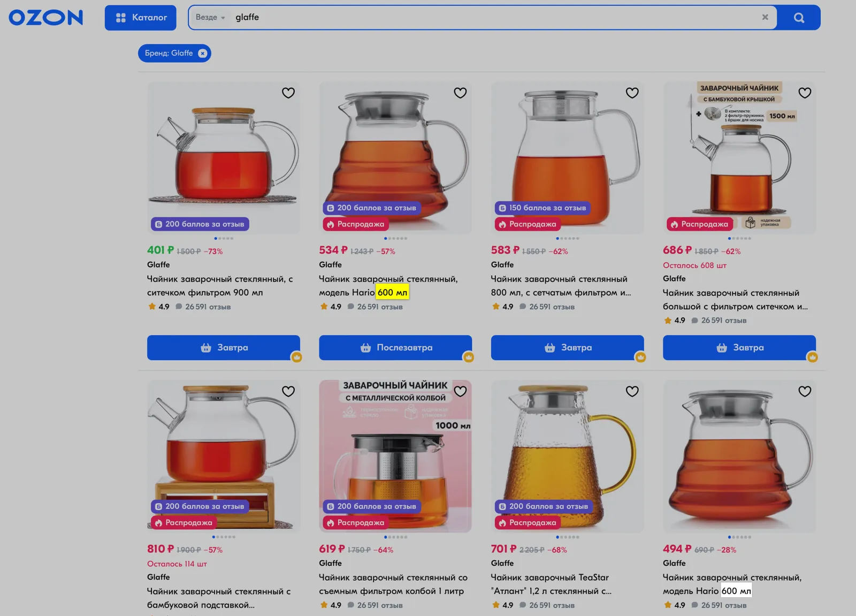Favorite the 810 ₽ teapot with stand

(x=288, y=391)
